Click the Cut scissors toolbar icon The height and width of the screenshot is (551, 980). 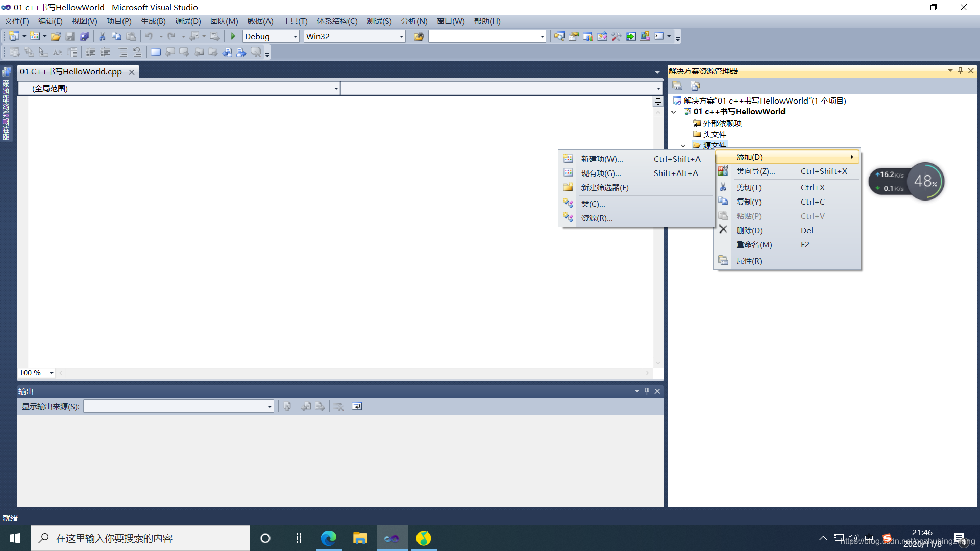[x=102, y=36]
